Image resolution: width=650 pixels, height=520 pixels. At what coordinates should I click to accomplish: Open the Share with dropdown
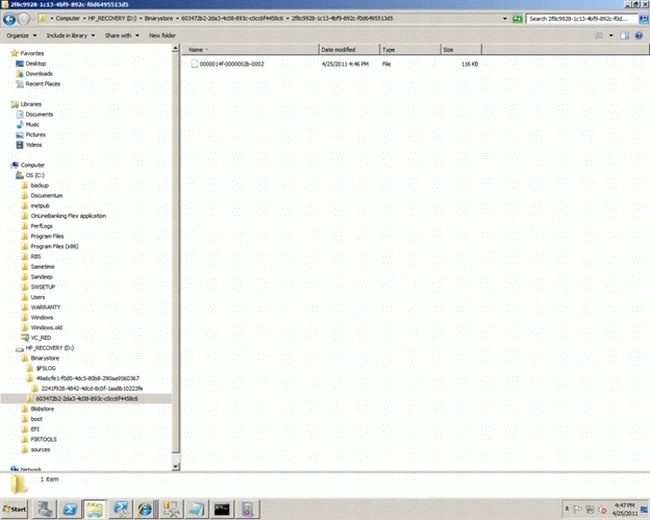122,35
